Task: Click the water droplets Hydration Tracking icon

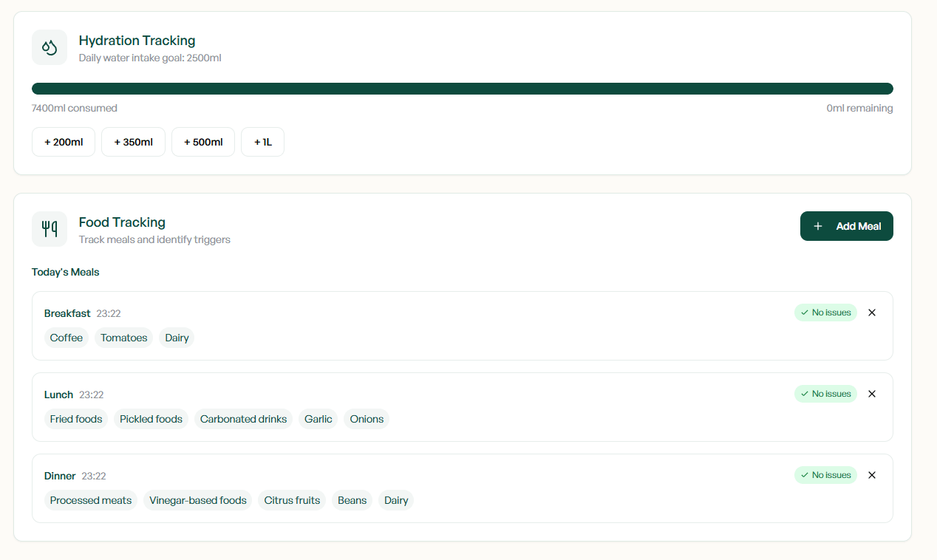Action: click(50, 47)
